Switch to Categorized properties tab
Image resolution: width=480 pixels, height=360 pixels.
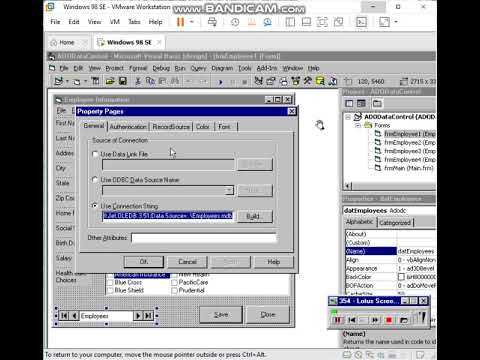coord(395,222)
